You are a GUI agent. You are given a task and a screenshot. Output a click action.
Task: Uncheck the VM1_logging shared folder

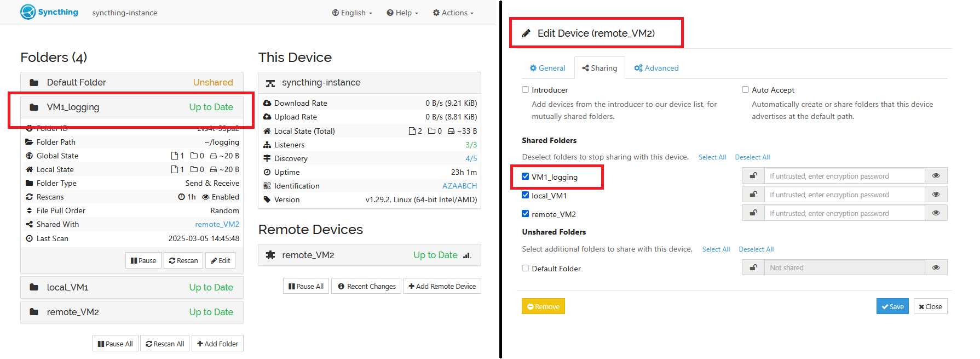tap(526, 176)
